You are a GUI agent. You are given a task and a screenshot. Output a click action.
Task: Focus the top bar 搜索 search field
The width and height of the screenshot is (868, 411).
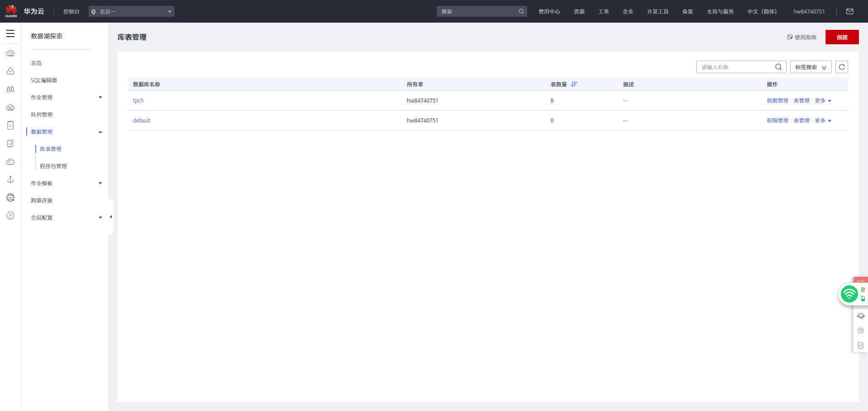point(482,11)
